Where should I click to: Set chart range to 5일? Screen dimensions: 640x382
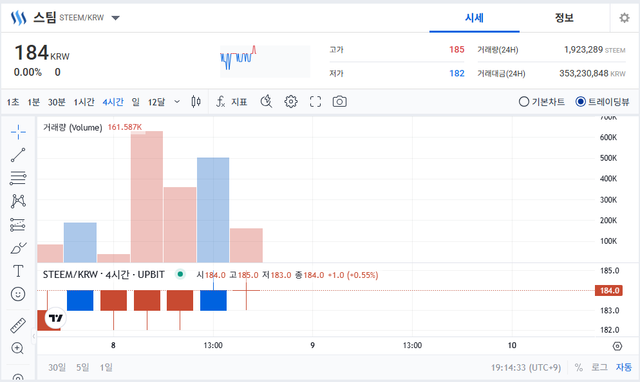click(82, 367)
